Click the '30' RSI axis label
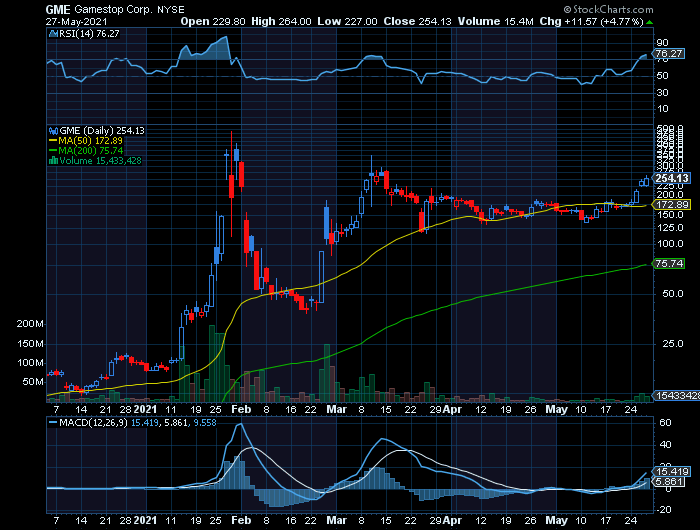Image resolution: width=700 pixels, height=530 pixels. 662,92
